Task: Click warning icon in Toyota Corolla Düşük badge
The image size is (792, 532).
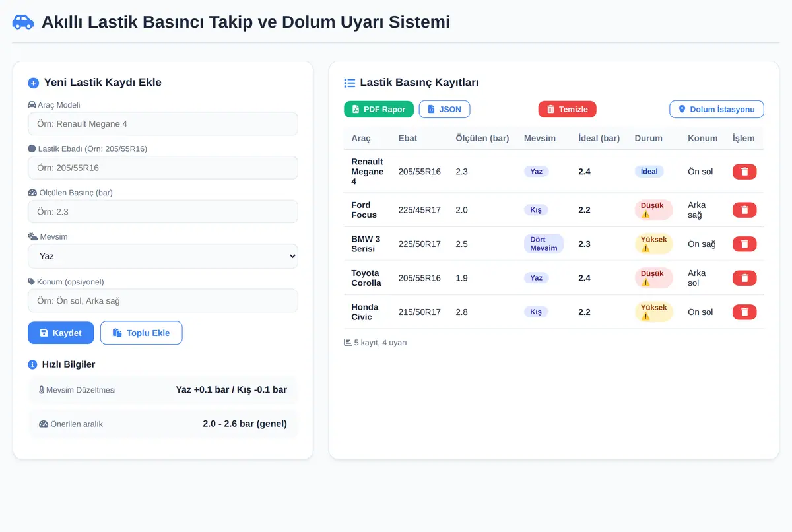Action: point(645,283)
